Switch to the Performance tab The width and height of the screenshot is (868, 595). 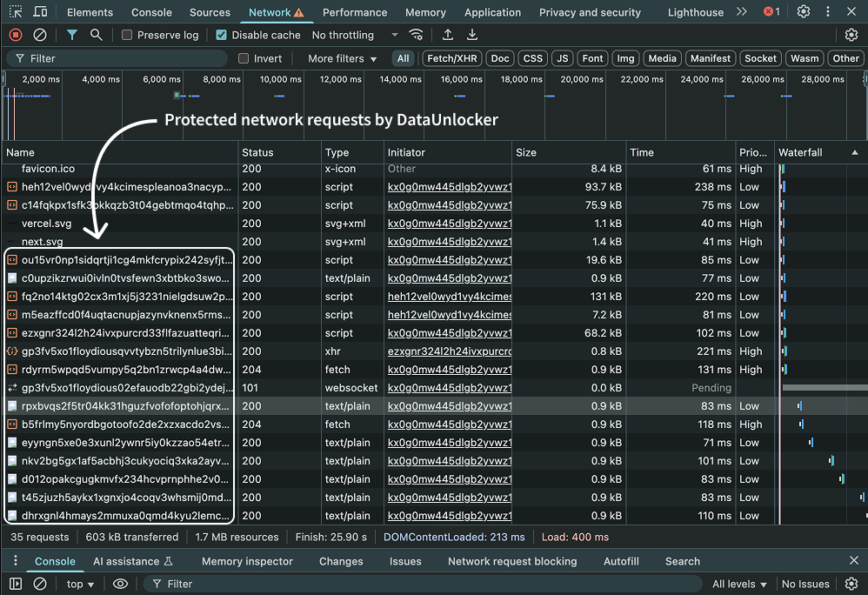(x=355, y=12)
